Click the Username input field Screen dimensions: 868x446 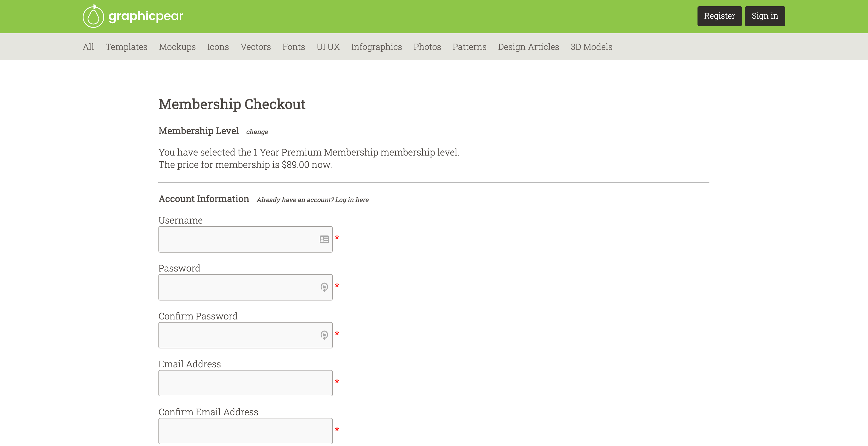coord(246,239)
